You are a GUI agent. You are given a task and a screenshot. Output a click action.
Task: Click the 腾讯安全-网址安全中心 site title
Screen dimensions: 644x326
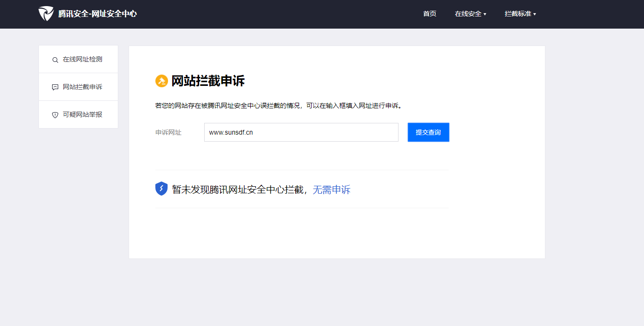[x=98, y=14]
